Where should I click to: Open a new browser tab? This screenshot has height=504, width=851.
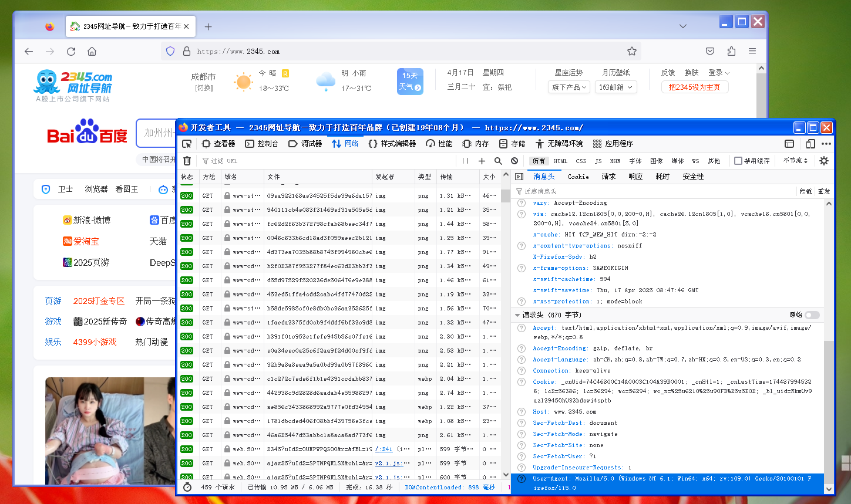tap(208, 26)
